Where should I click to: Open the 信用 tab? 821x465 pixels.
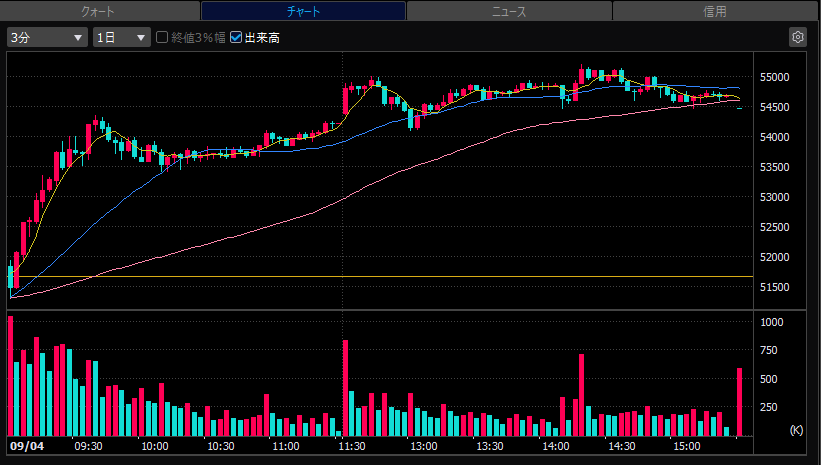[x=715, y=10]
